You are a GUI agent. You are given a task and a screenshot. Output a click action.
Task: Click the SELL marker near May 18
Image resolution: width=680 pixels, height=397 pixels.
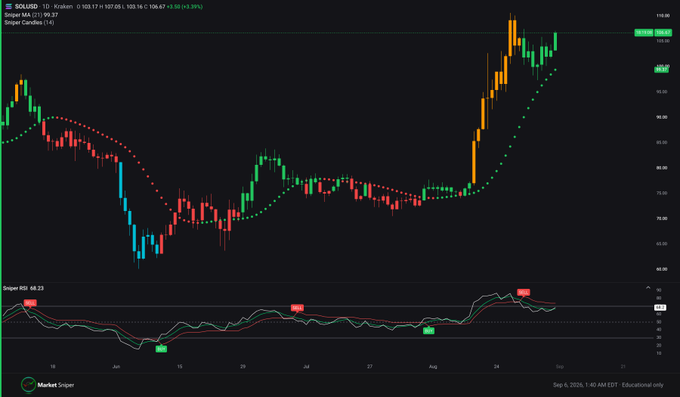pos(30,303)
